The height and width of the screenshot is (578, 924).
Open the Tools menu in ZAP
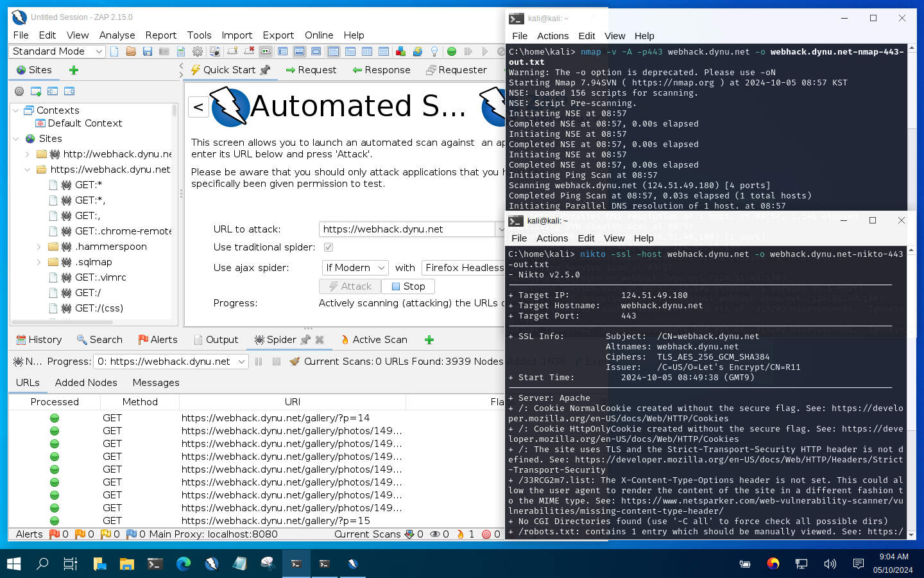coord(199,35)
